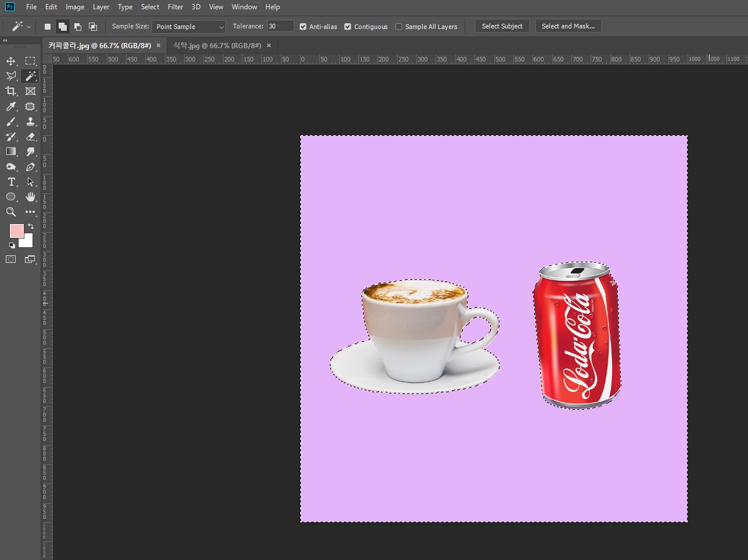748x560 pixels.
Task: Close the 식탁.jpg document tab
Action: (269, 45)
